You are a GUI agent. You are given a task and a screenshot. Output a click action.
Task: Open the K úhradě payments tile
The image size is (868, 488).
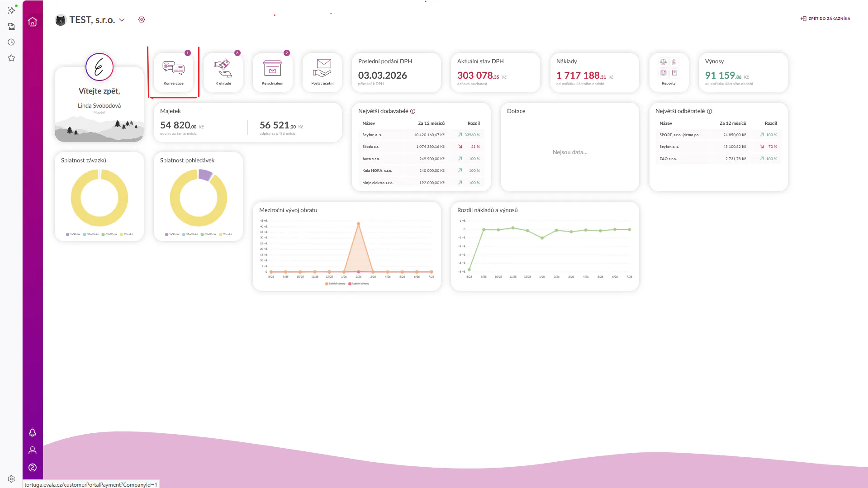tap(223, 72)
